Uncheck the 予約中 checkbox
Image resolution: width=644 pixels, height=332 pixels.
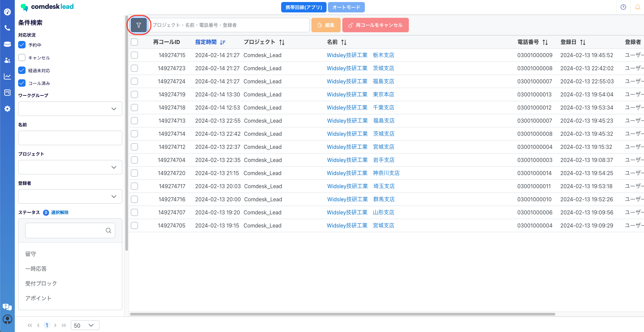point(22,45)
